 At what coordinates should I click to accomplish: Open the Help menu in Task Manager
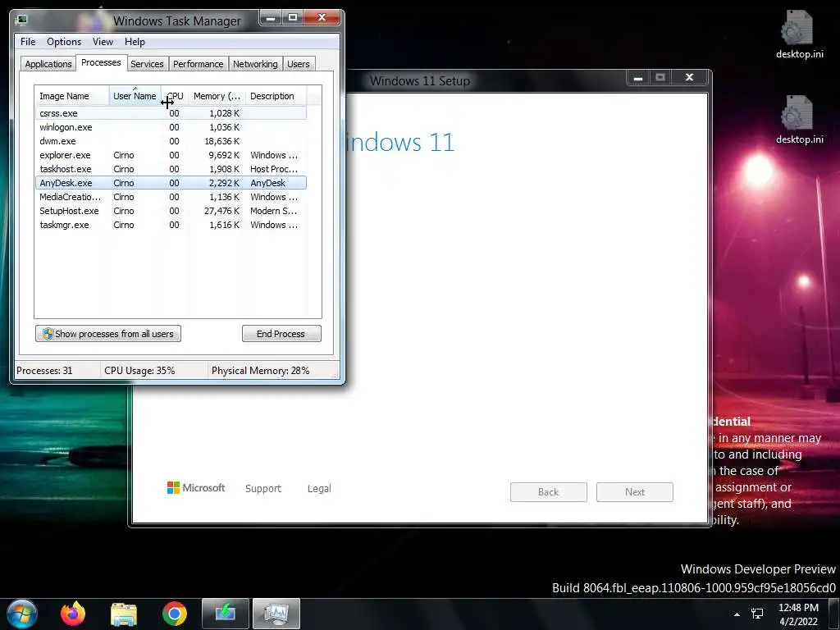pos(135,42)
